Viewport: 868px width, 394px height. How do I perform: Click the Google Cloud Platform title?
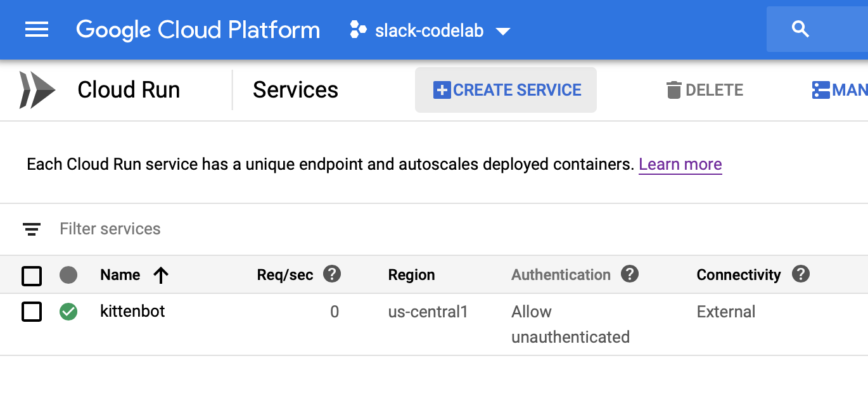(198, 30)
